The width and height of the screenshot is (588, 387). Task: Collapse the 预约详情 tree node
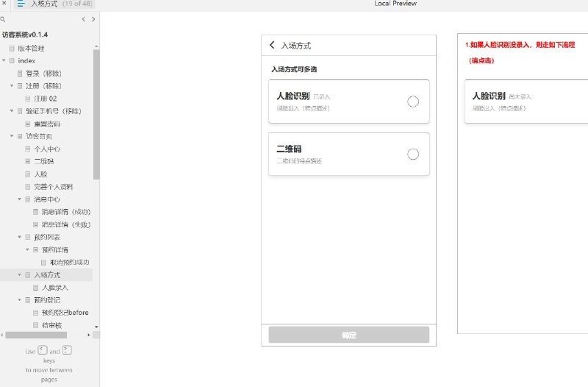click(x=27, y=249)
